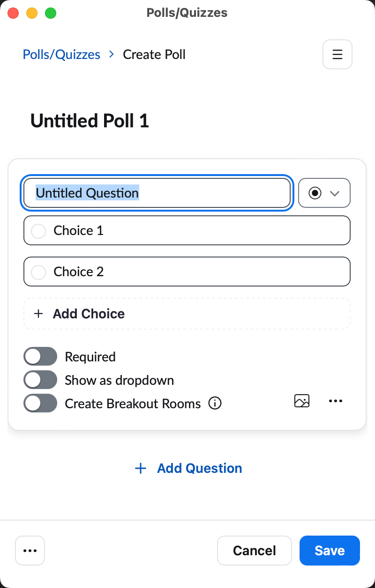Go back via the Polls/Quizzes breadcrumb
This screenshot has width=375, height=588.
click(x=61, y=54)
